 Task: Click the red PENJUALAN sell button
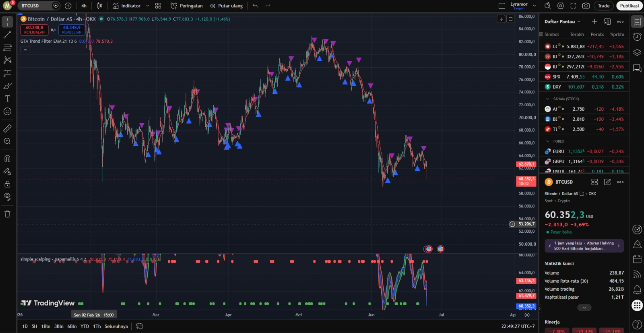[35, 30]
